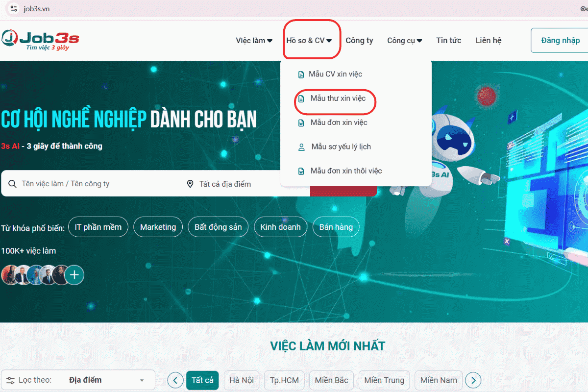Select the Mẫu CV xin việc document icon
Viewport: 588px width, 392px height.
[300, 74]
